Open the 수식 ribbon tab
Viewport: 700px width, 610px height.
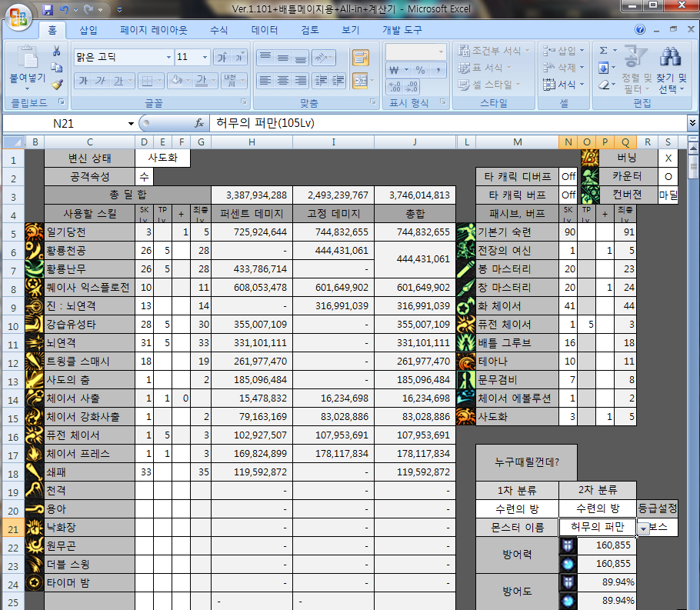point(218,30)
